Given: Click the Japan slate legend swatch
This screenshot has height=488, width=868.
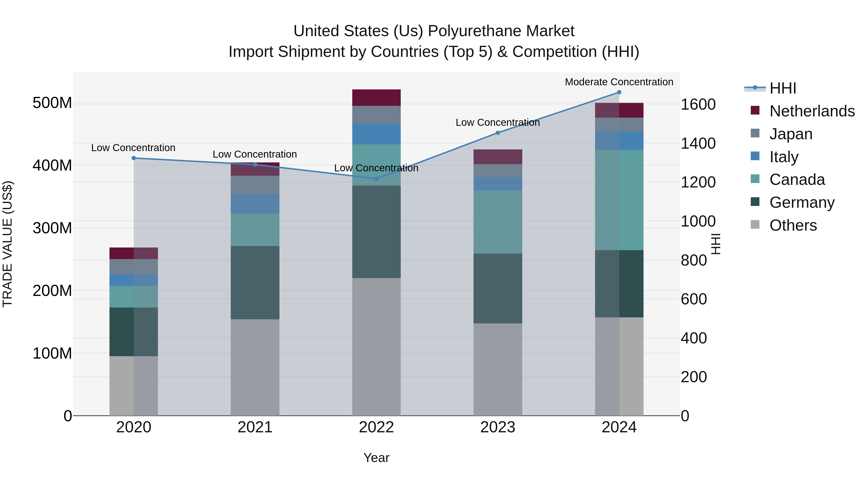Looking at the screenshot, I should (x=755, y=133).
